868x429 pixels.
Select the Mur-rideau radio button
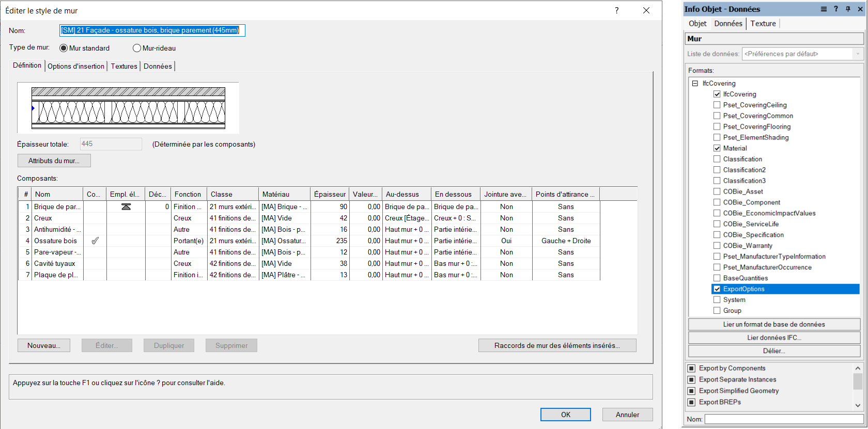pyautogui.click(x=137, y=48)
